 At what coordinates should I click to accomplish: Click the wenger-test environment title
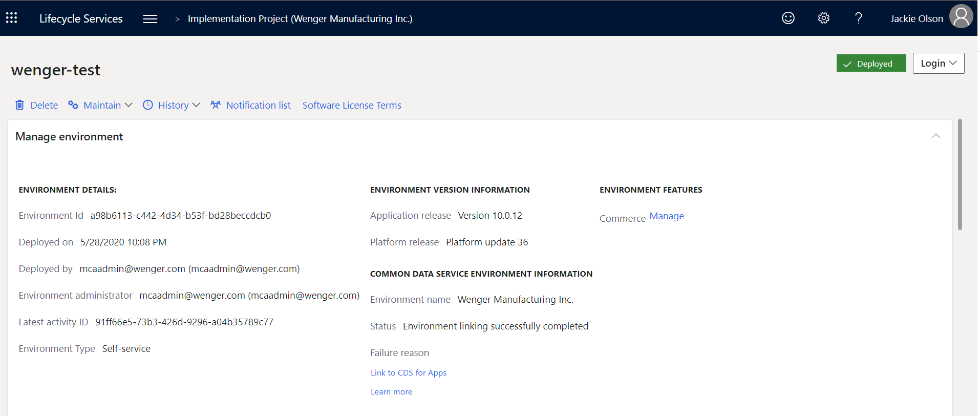(56, 70)
